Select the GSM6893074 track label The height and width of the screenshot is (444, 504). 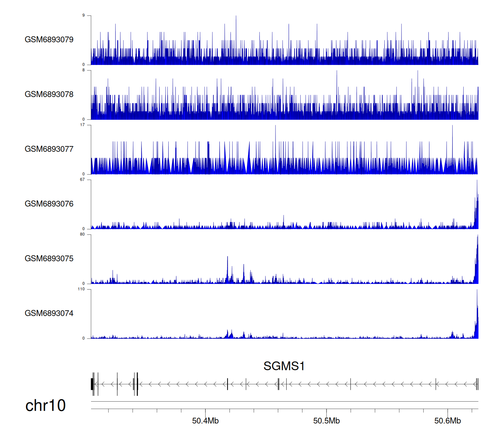point(49,313)
